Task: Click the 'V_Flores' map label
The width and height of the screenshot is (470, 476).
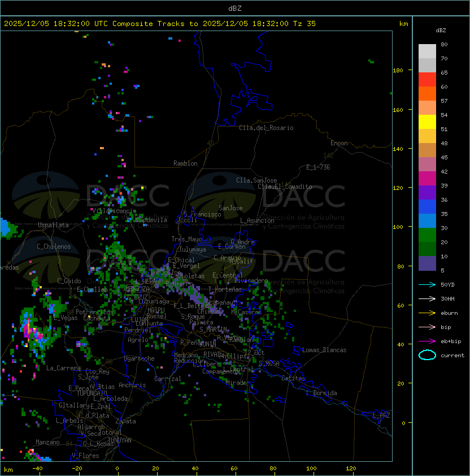Action: click(x=85, y=456)
